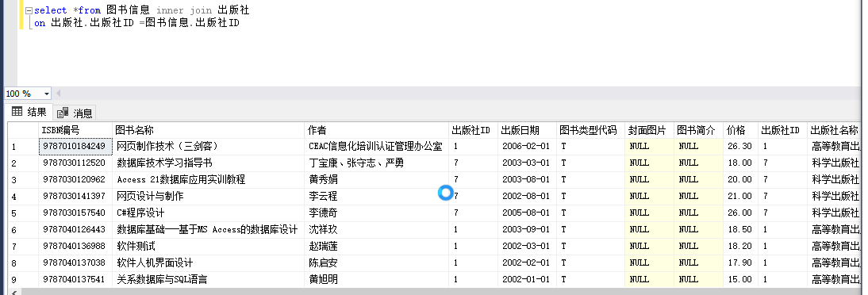The image size is (868, 295).
Task: Select date cell 2003-03-01
Action: [527, 163]
